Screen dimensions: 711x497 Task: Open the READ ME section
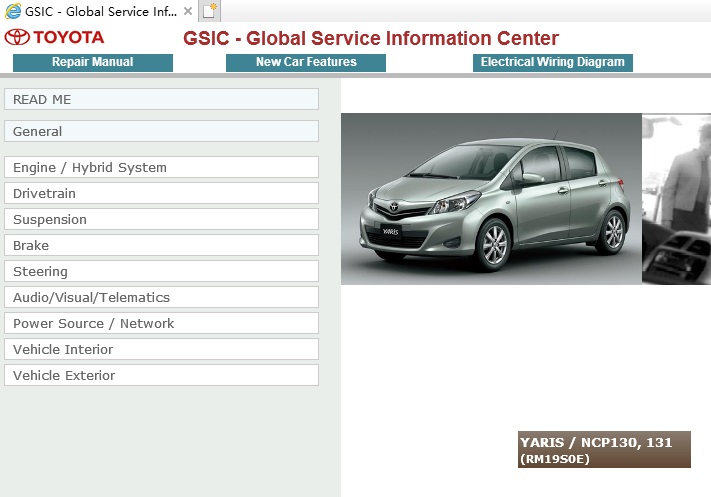161,99
